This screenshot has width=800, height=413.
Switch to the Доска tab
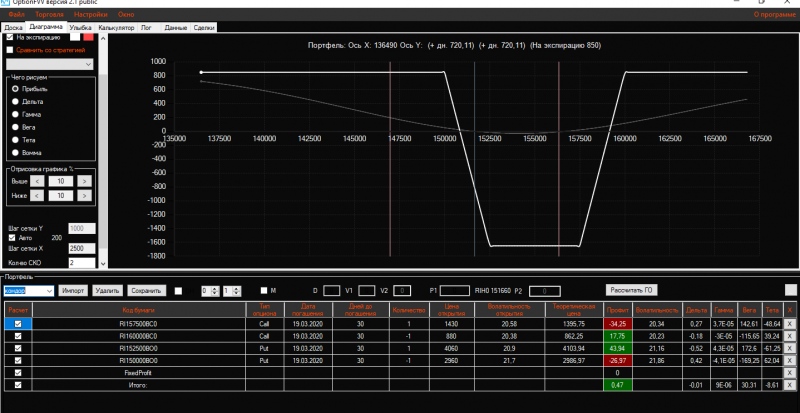tap(14, 28)
